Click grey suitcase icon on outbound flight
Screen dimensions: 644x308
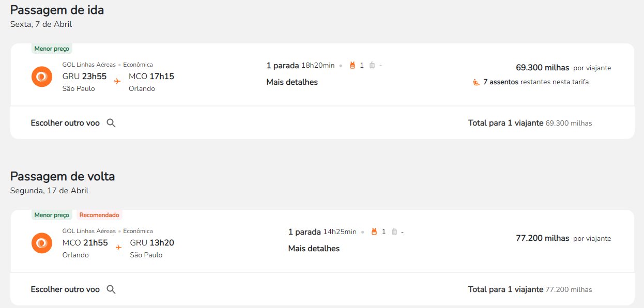[372, 65]
